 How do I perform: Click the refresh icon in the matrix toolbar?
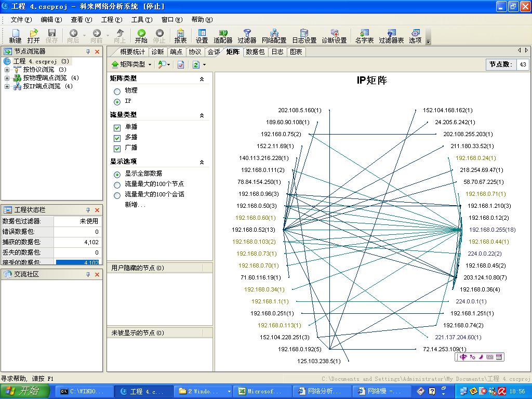click(196, 64)
